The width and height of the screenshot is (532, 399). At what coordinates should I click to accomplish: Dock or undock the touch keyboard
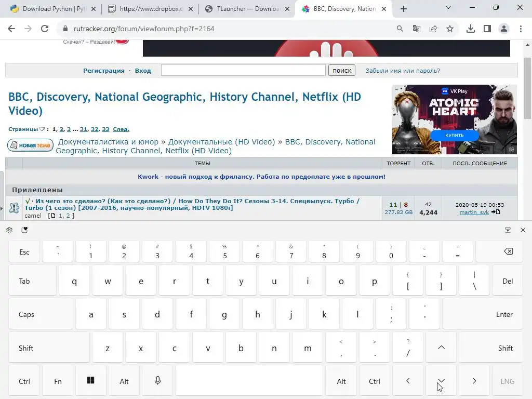point(508,230)
